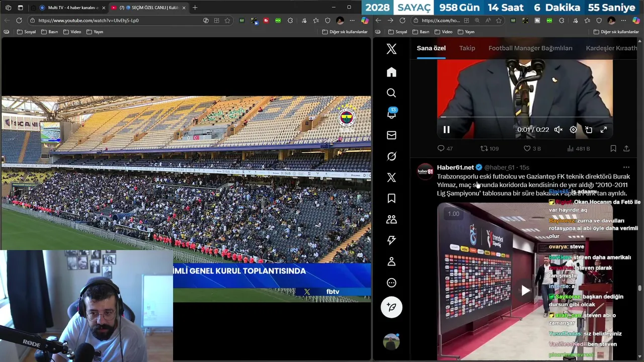
Task: Pause the tweet video playing at 0:01
Action: (x=446, y=130)
